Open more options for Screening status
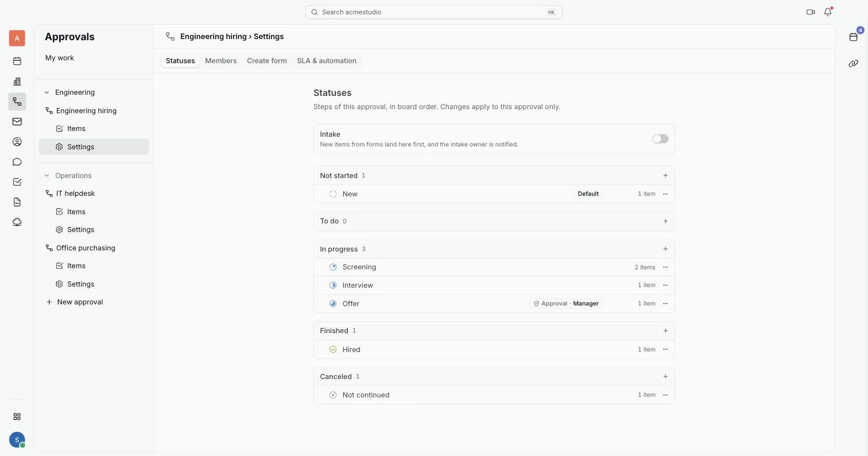Viewport: 868px width, 456px height. (665, 267)
